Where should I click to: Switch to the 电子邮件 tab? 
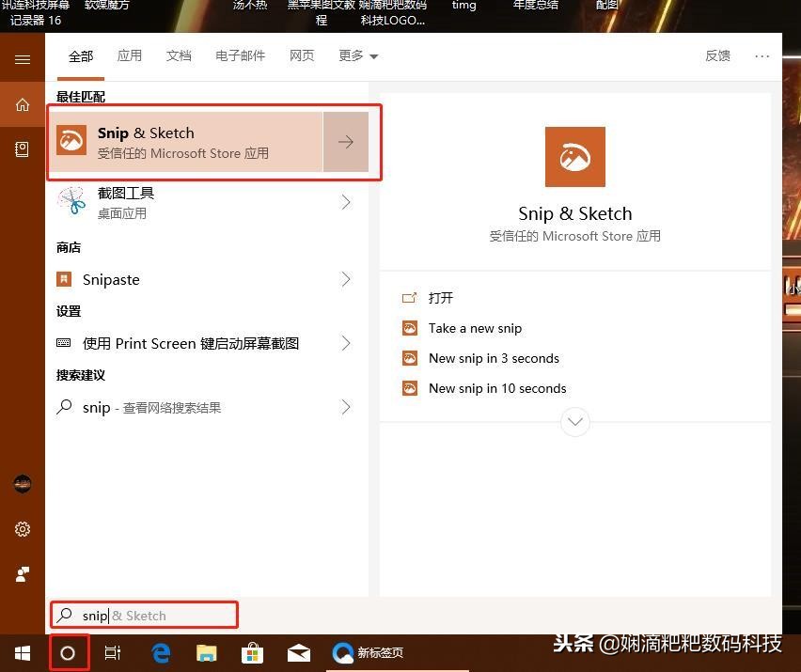(240, 55)
